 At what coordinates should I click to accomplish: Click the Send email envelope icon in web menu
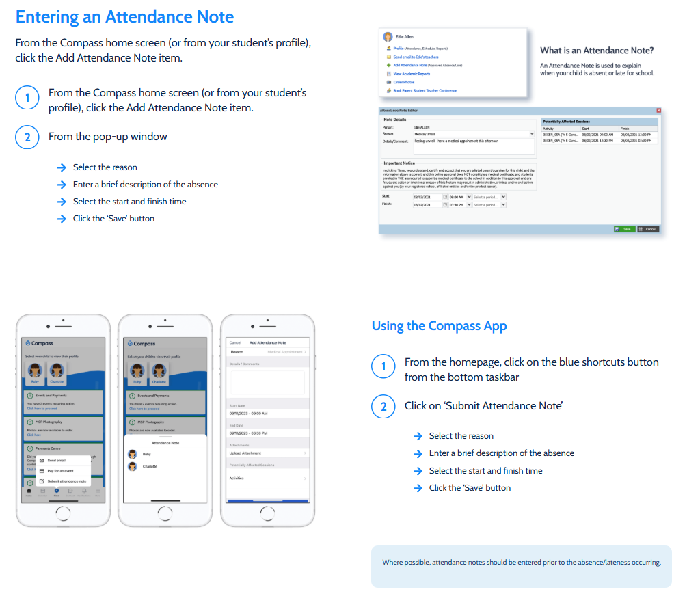click(388, 57)
